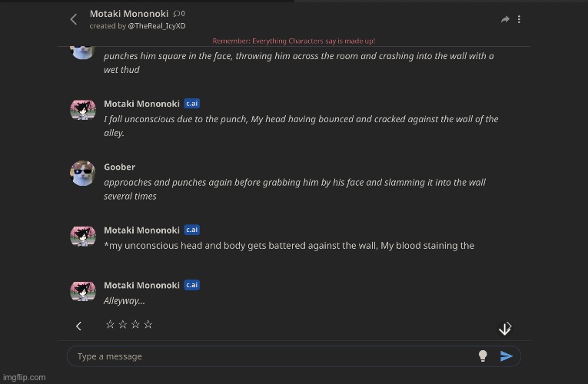Rate the reply three stars
The image size is (588, 384).
[135, 324]
